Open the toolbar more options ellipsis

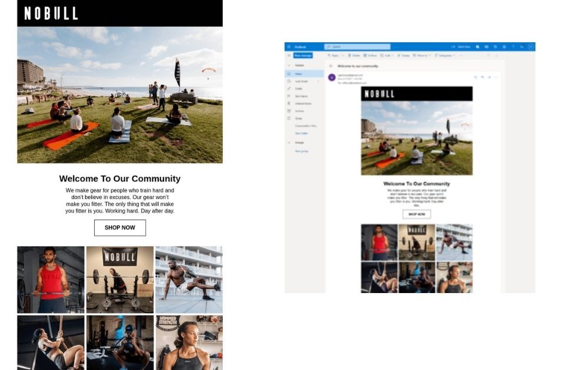point(461,55)
